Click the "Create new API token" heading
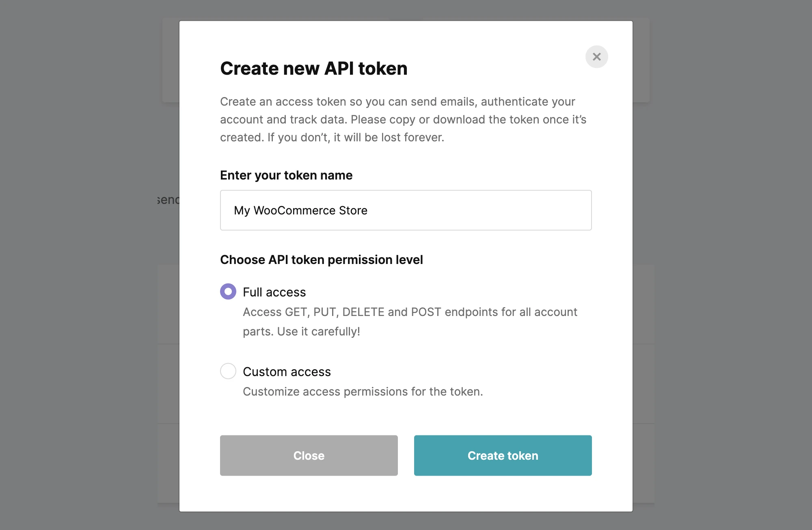 [313, 68]
